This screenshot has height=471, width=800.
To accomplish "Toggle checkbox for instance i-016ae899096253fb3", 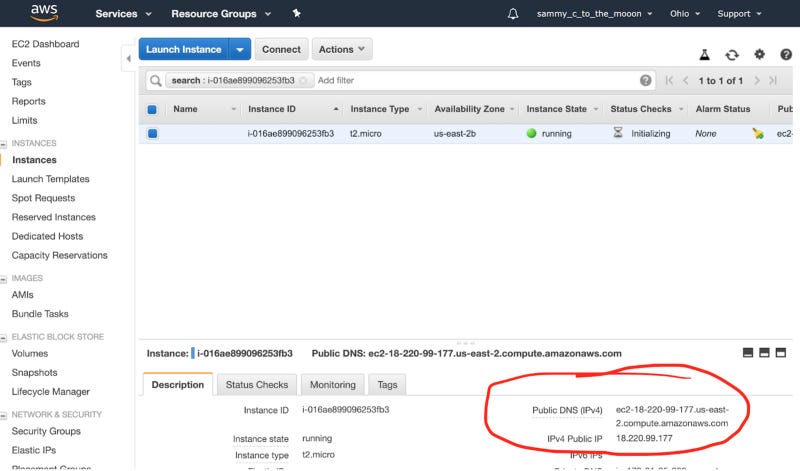I will coord(152,134).
